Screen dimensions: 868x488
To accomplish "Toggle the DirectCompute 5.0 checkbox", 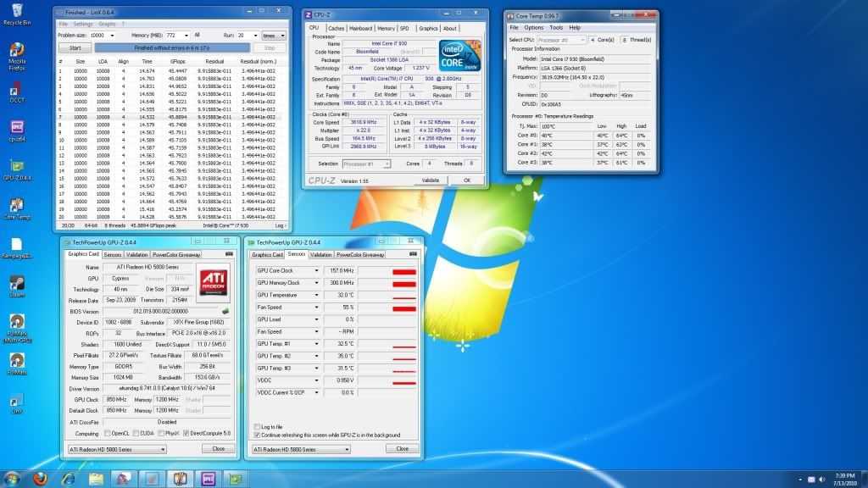I will click(x=186, y=433).
